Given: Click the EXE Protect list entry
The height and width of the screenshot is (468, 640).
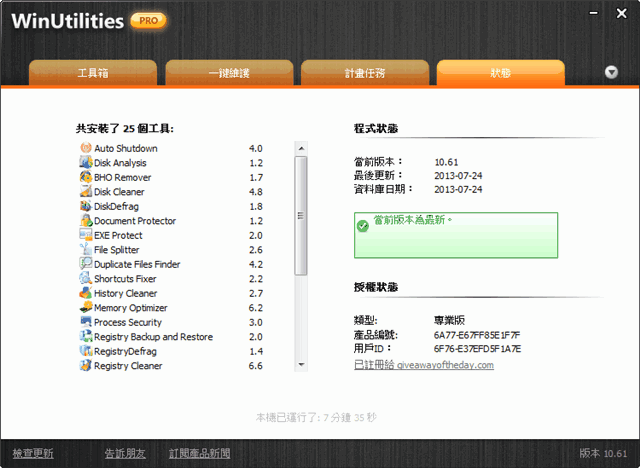Looking at the screenshot, I should [x=118, y=235].
